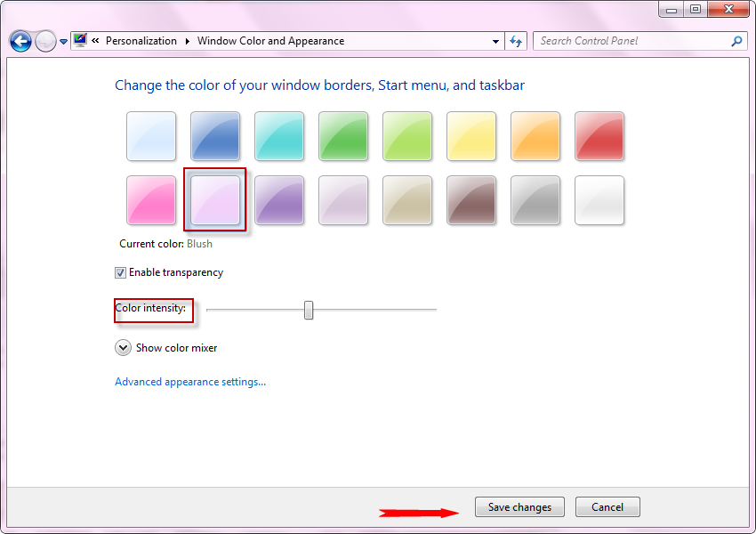
Task: Click the heading about changing window border color
Action: pyautogui.click(x=319, y=85)
